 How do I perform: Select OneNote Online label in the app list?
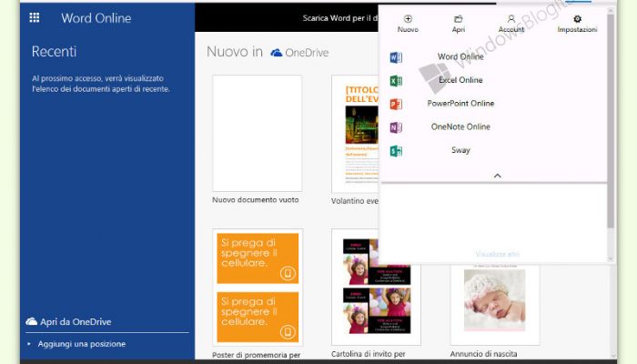pos(460,126)
